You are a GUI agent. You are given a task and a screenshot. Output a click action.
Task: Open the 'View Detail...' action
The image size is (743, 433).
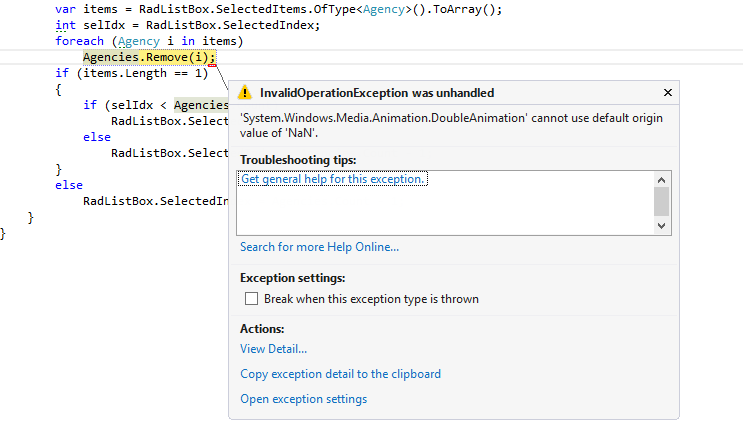tap(273, 349)
